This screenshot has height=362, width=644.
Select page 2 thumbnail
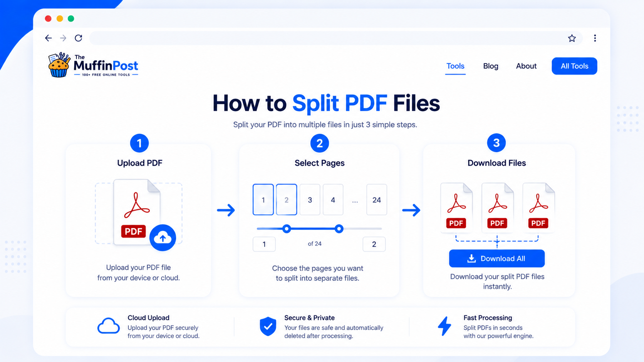tap(287, 200)
